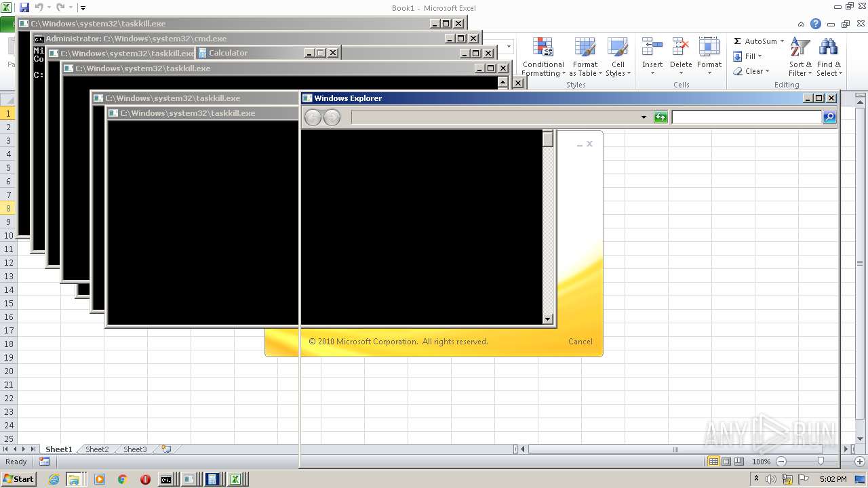
Task: Select row 8 header in Excel
Action: click(x=8, y=208)
